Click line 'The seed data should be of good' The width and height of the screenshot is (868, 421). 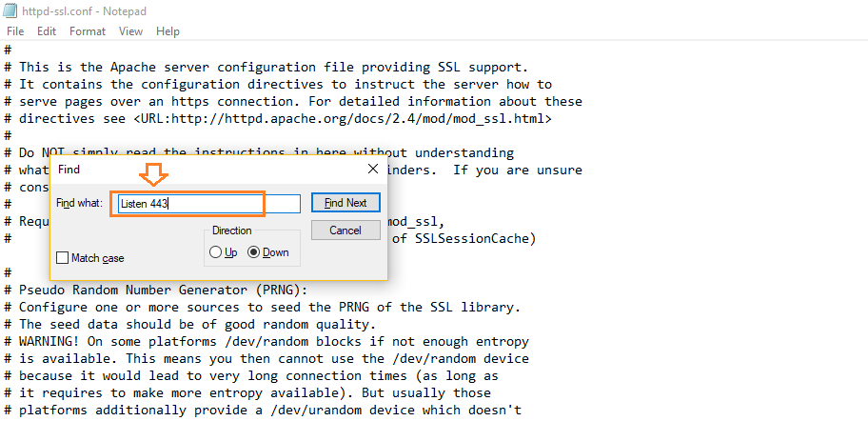click(190, 324)
